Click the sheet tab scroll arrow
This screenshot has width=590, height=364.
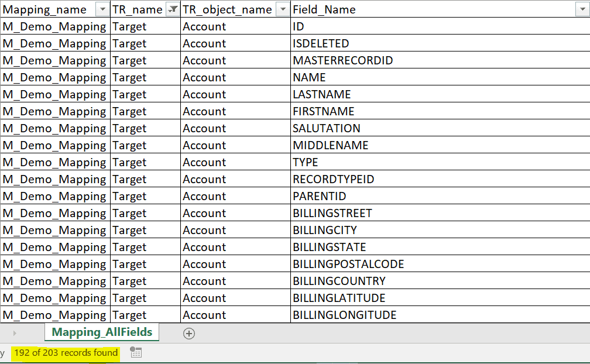(15, 333)
